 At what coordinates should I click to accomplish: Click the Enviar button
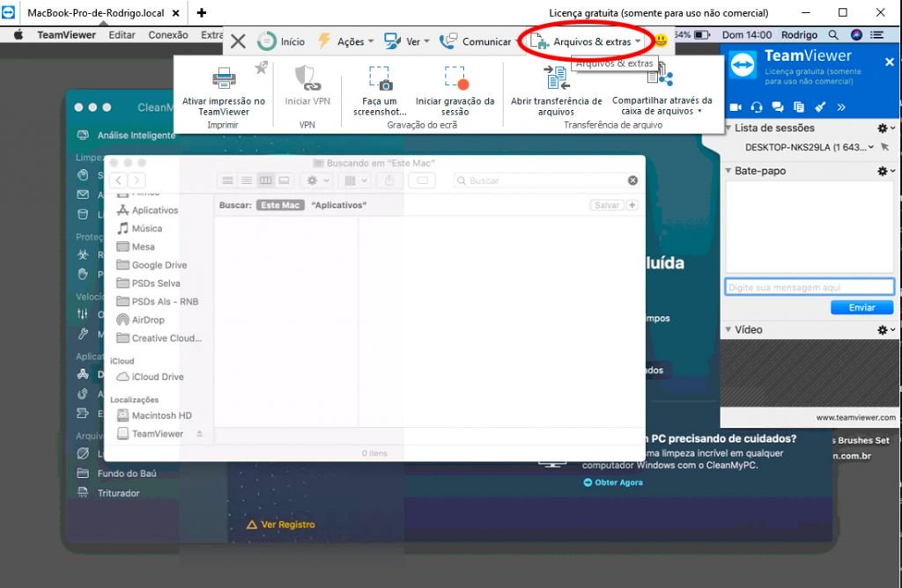coord(861,307)
